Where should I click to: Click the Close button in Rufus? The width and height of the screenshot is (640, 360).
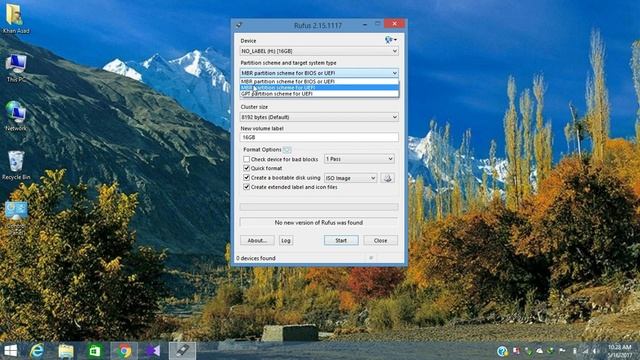(380, 240)
